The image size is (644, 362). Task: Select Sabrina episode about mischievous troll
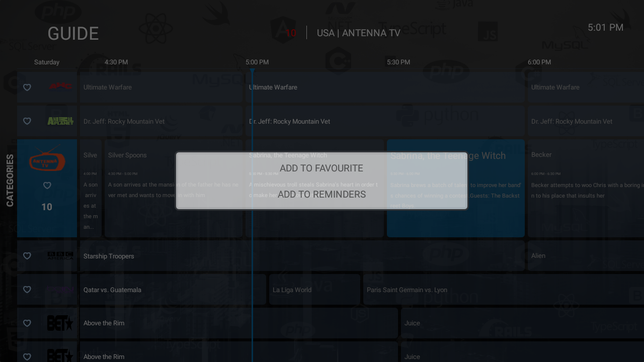pyautogui.click(x=315, y=188)
